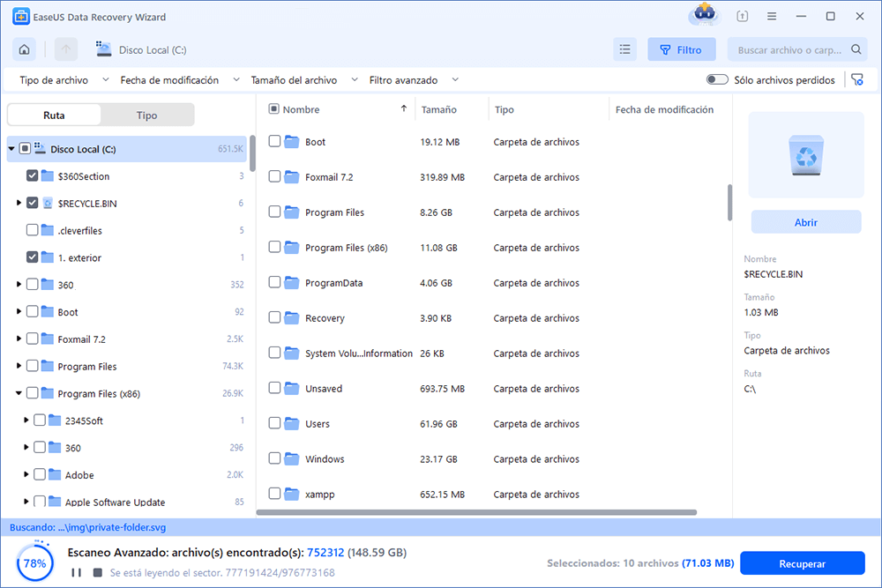The image size is (882, 588).
Task: Click the 78% scan progress circle
Action: coord(35,562)
